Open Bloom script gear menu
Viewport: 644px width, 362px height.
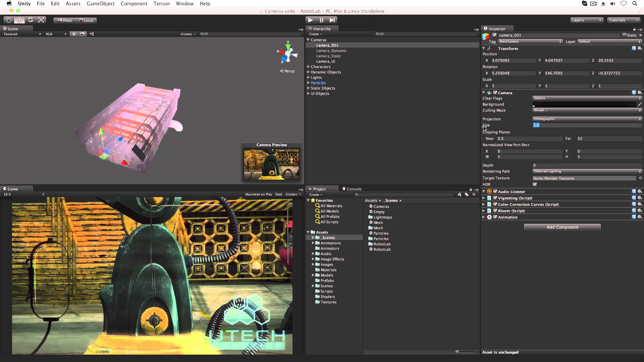pyautogui.click(x=640, y=210)
